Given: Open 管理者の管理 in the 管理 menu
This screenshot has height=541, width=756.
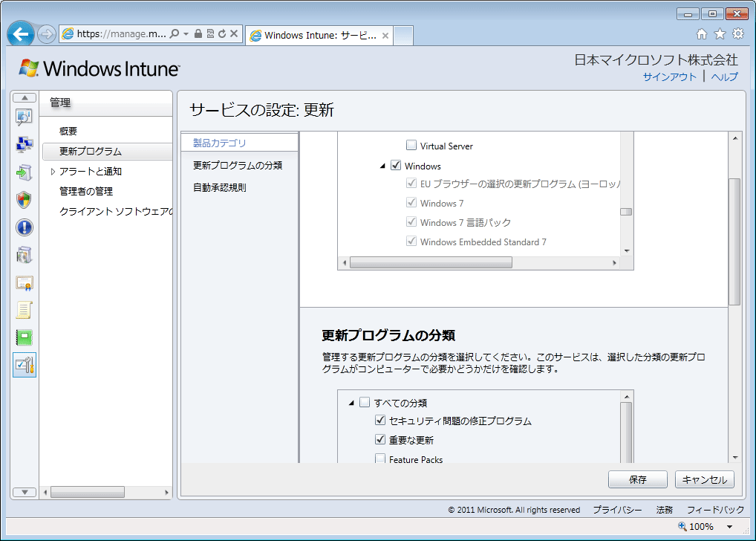Looking at the screenshot, I should click(86, 191).
